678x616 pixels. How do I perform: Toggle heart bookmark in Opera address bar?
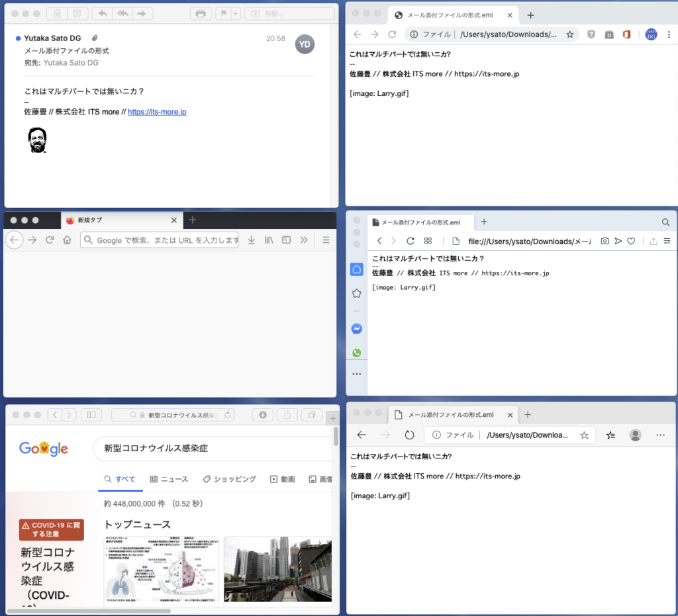631,241
